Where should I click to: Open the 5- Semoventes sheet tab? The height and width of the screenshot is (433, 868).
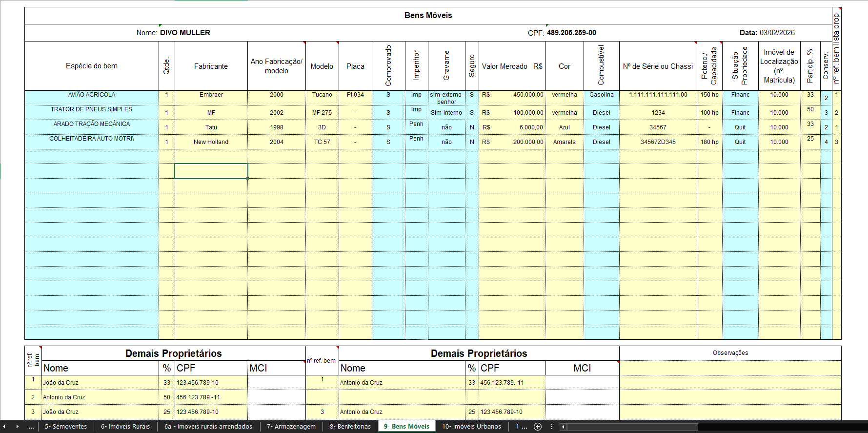click(66, 427)
